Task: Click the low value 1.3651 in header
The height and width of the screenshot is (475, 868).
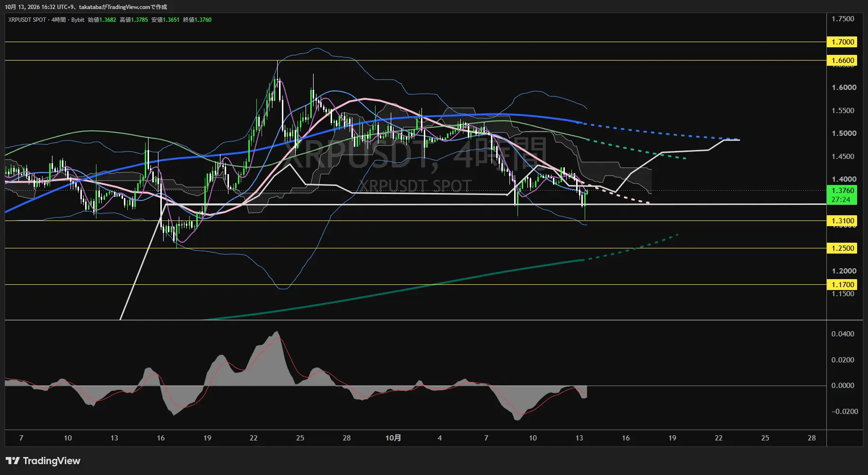Action: click(171, 20)
